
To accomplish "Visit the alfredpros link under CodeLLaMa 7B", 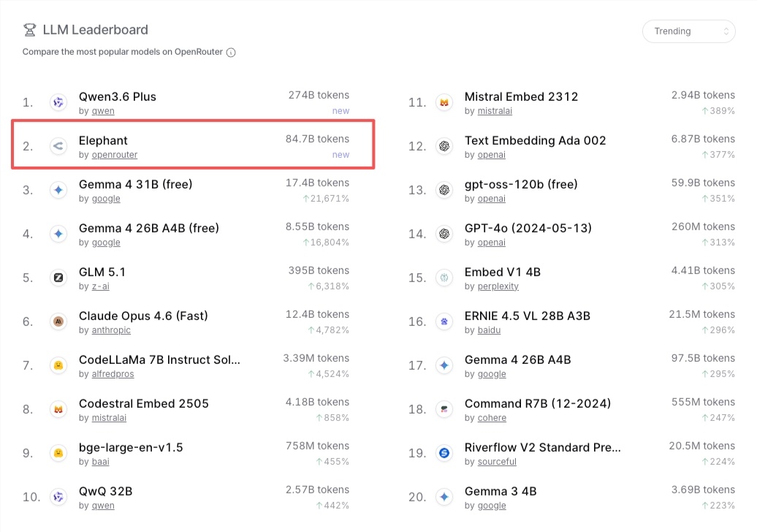I will point(113,374).
